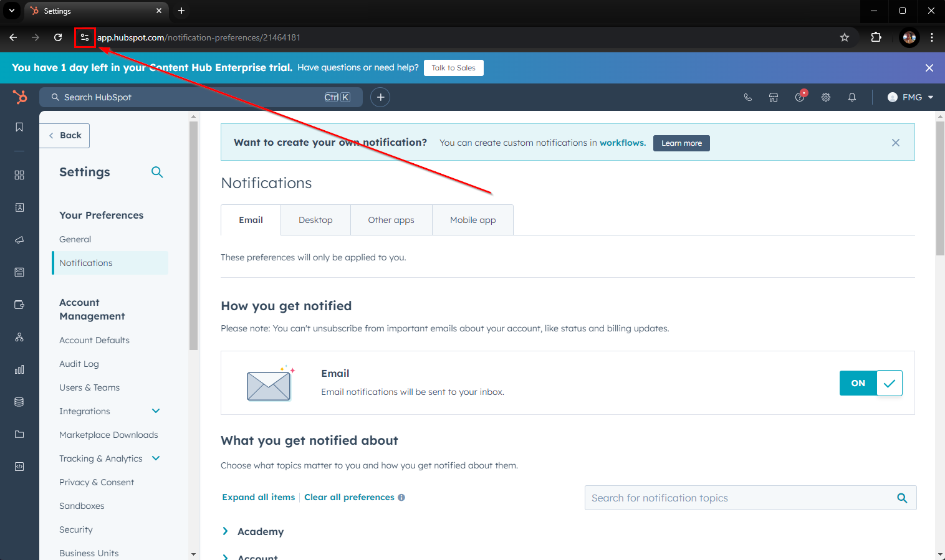Open the browser Extensions puzzle icon

tap(876, 37)
